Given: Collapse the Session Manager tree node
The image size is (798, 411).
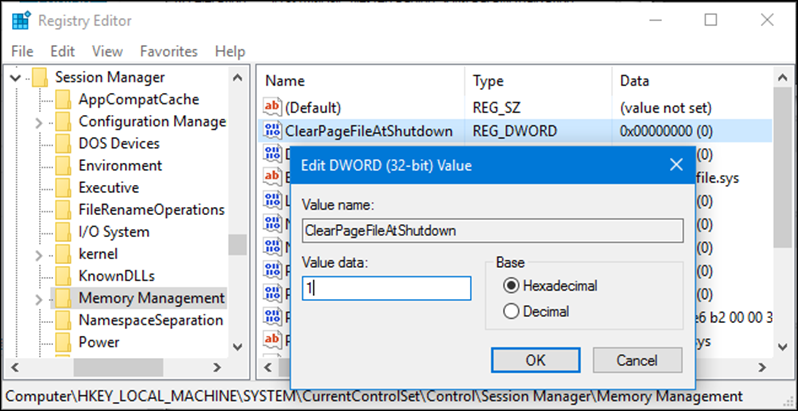Looking at the screenshot, I should [16, 78].
